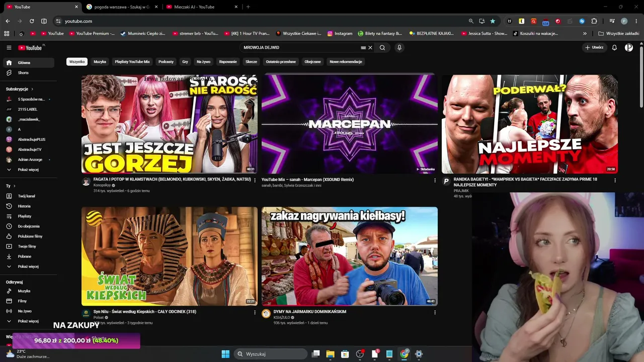Viewport: 644px width, 362px height.
Task: Open options for DYMY NA JARMARKU video
Action: click(435, 312)
